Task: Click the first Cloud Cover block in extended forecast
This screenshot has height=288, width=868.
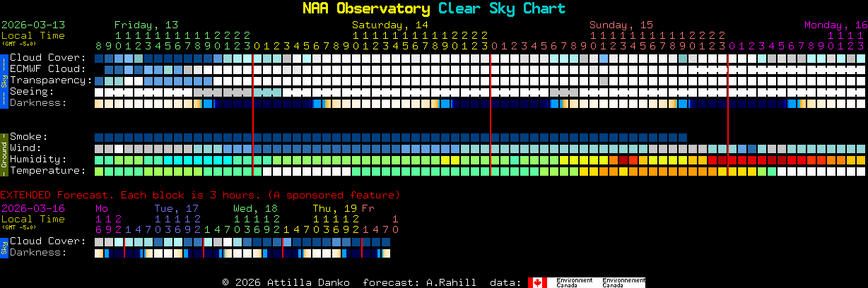Action: [99, 241]
